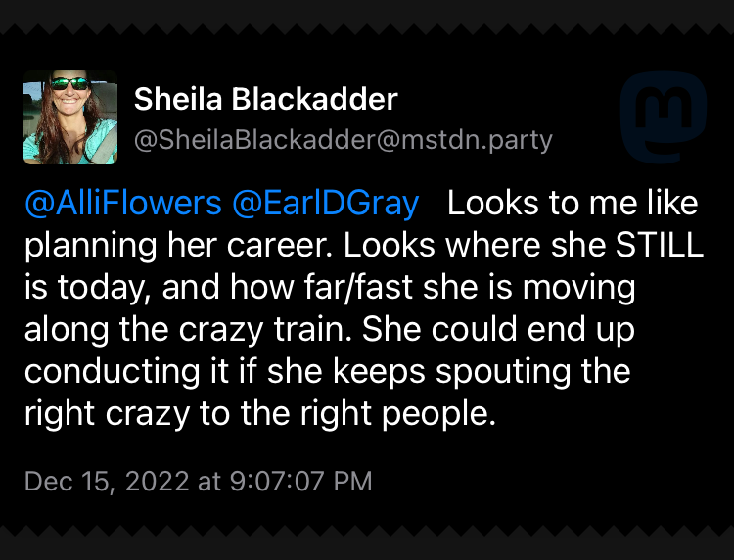The image size is (734, 560).
Task: Open the @SheilaBlackadder@mstdn.party handle
Action: 343,140
